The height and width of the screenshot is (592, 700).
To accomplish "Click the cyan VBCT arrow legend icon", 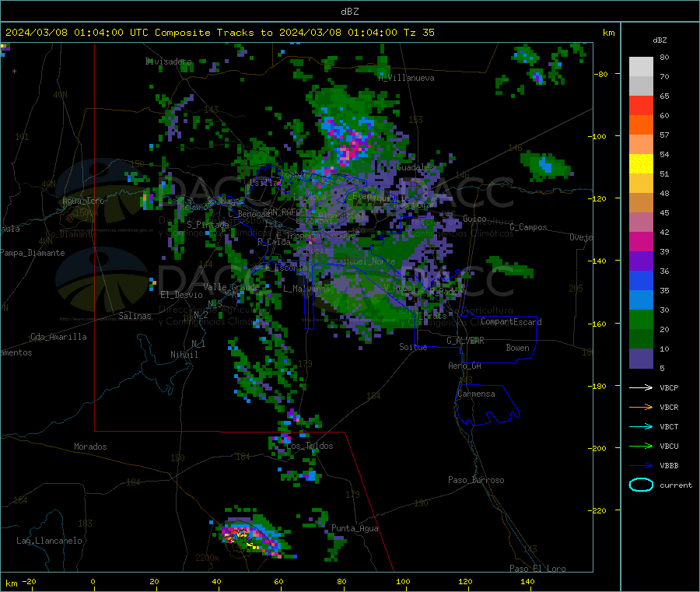I will (x=641, y=426).
